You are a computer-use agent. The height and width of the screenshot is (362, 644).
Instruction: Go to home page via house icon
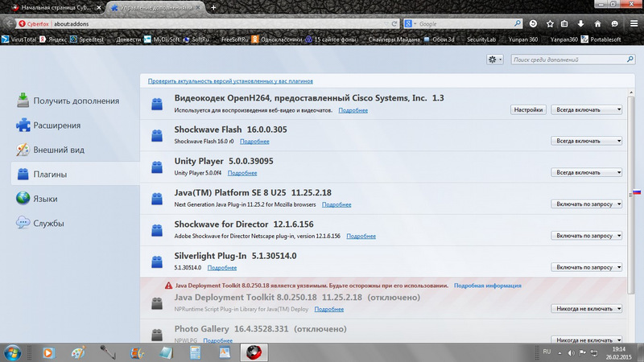(x=597, y=24)
